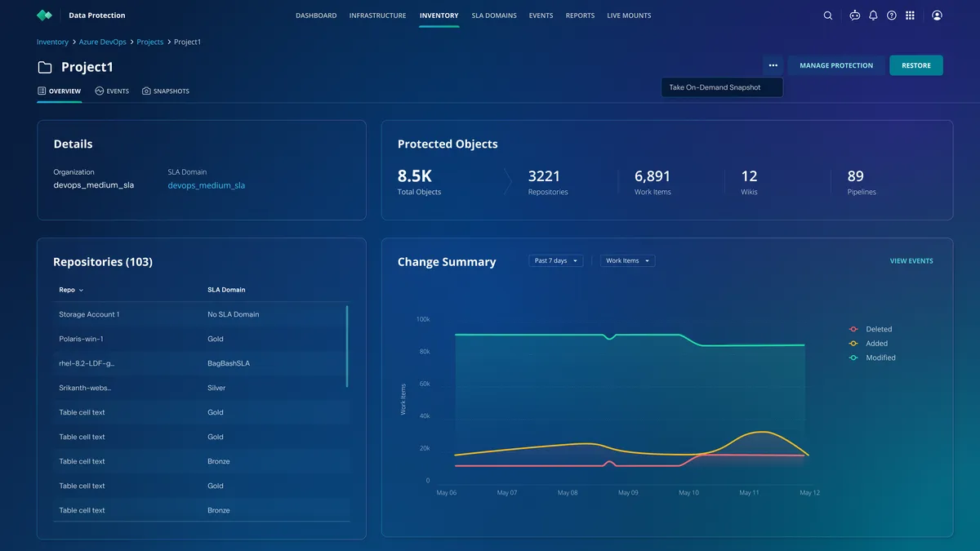Click the Silver SLA domain cell

tap(216, 388)
